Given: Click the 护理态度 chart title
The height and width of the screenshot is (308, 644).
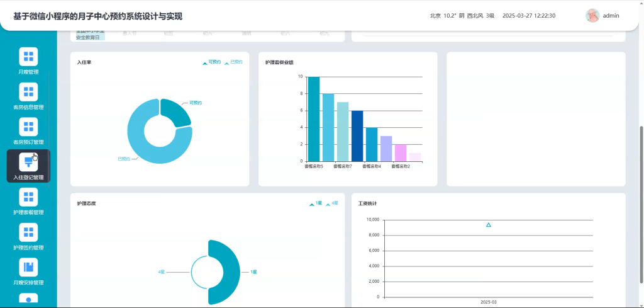Looking at the screenshot, I should tap(86, 203).
